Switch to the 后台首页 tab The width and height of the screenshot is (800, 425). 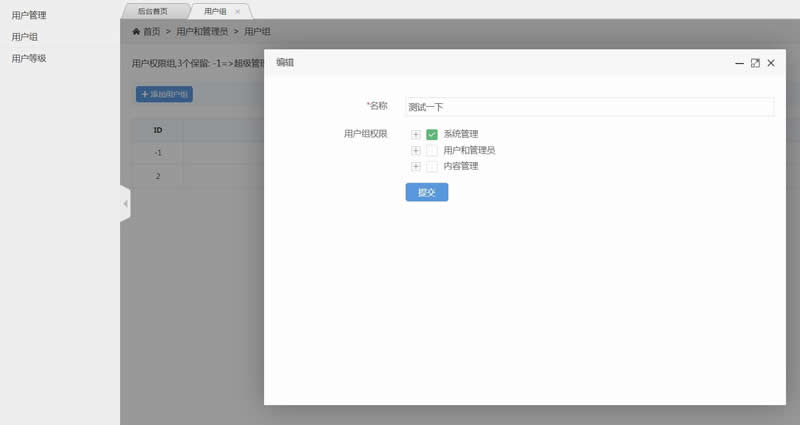pyautogui.click(x=152, y=11)
